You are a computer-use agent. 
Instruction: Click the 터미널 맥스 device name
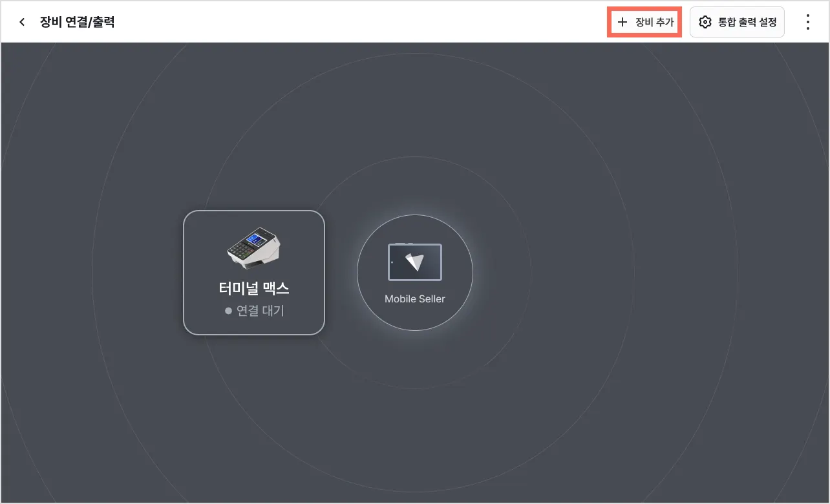[x=254, y=288]
